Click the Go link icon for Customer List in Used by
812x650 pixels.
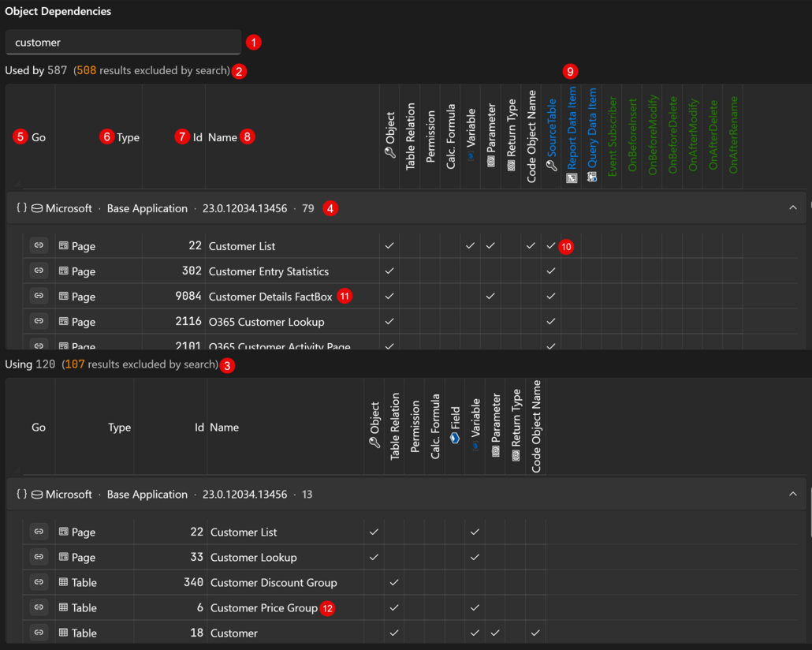coord(39,245)
